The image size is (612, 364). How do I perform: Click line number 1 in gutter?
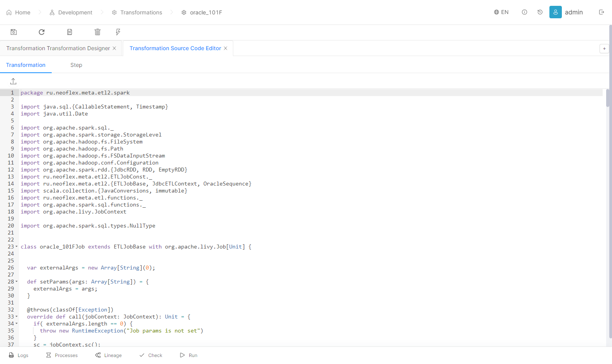(x=12, y=93)
